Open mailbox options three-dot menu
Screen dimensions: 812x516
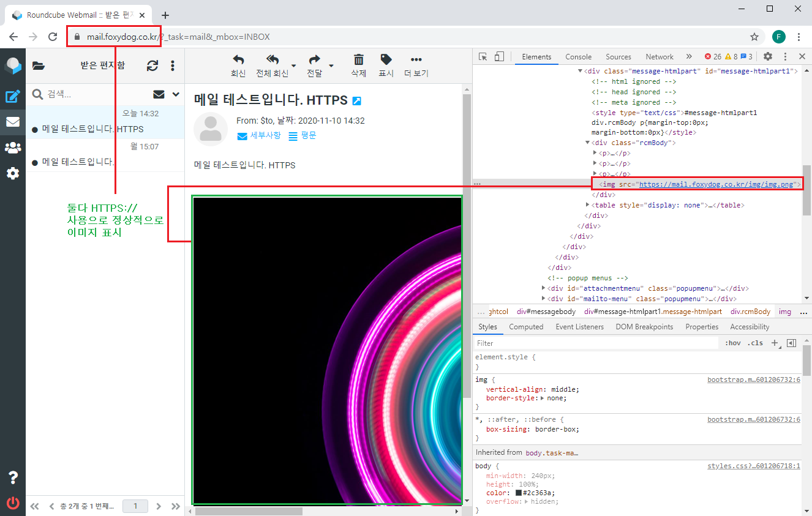(x=173, y=65)
